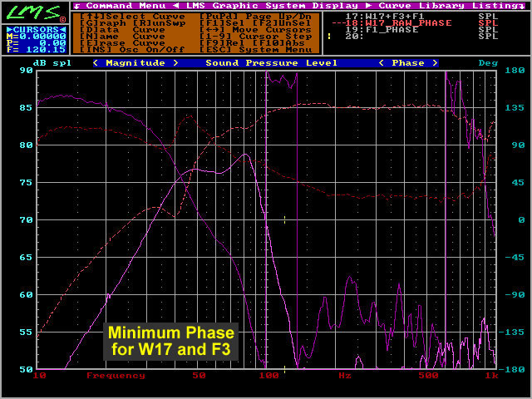Choose the Select Curve command
532x399 pixels.
click(x=133, y=17)
